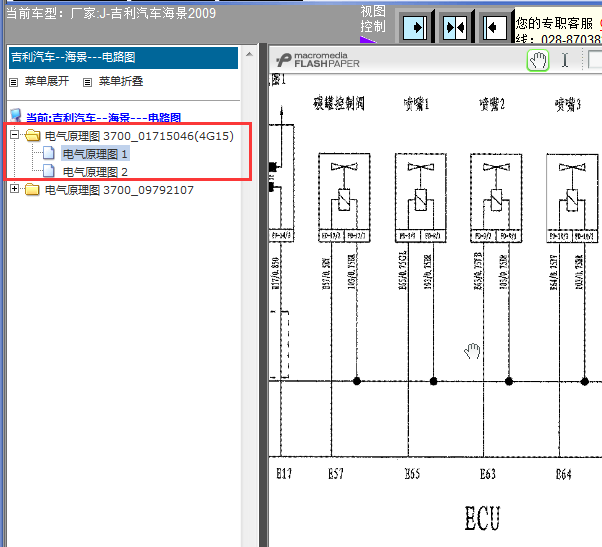Click the 菜单展开 list icon
602x547 pixels.
point(14,82)
